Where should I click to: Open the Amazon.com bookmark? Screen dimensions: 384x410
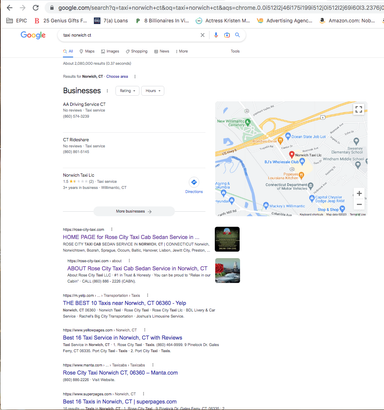(347, 21)
